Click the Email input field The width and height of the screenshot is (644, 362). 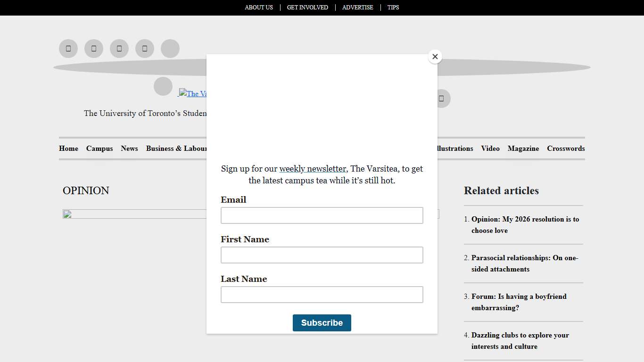click(x=322, y=215)
